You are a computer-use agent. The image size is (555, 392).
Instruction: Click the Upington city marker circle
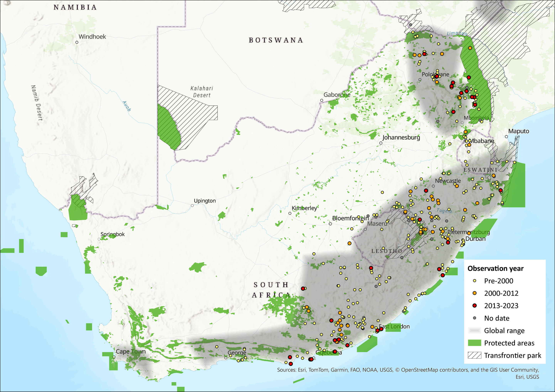tap(192, 206)
